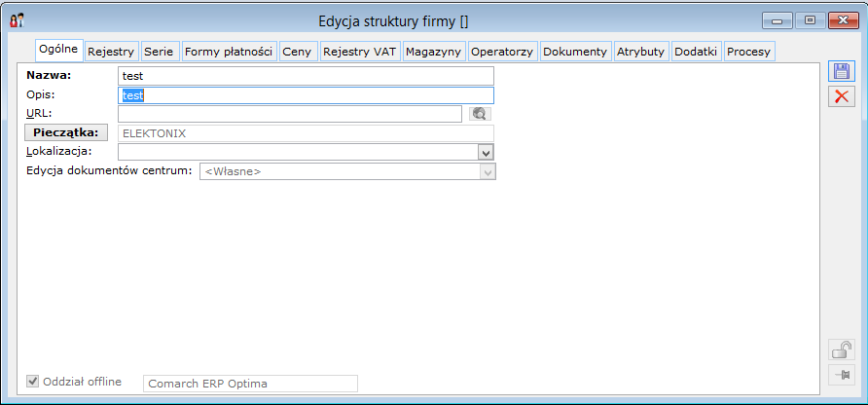Click the save (floppy disk) icon
Screen dimensions: 868x405
coord(841,71)
